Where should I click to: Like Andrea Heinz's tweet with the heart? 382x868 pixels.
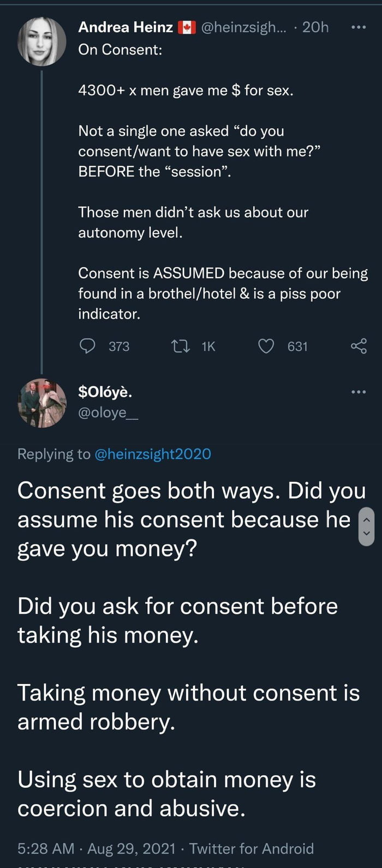point(266,346)
